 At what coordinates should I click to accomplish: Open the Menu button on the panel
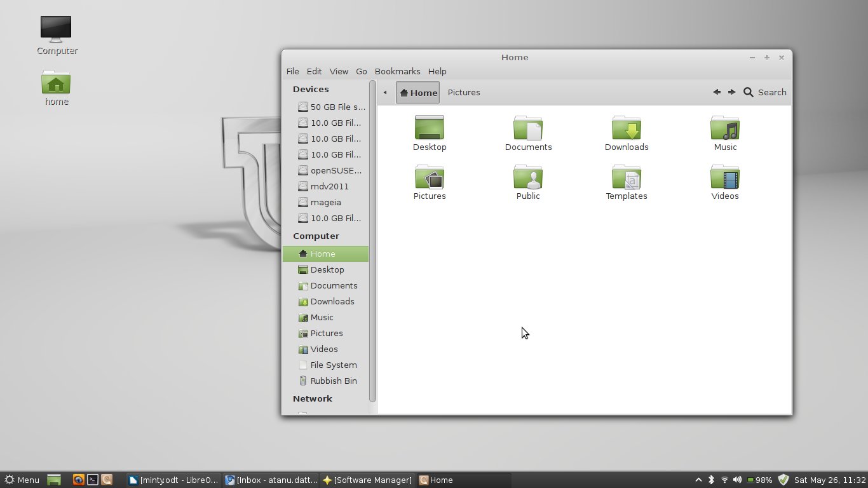coord(22,480)
